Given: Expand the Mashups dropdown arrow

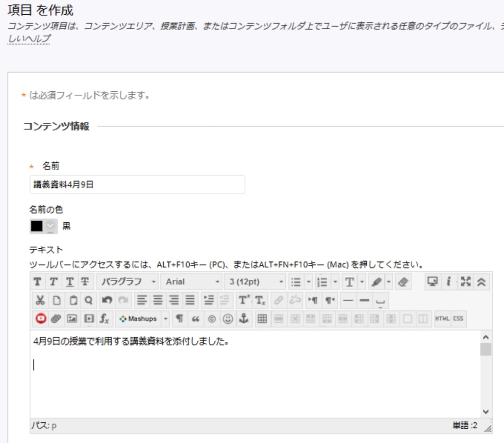Looking at the screenshot, I should coord(165,319).
